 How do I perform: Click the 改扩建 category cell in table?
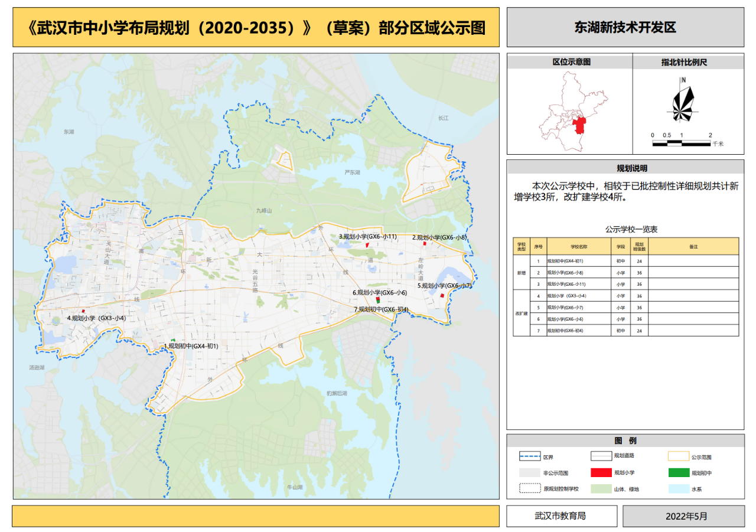tap(521, 313)
